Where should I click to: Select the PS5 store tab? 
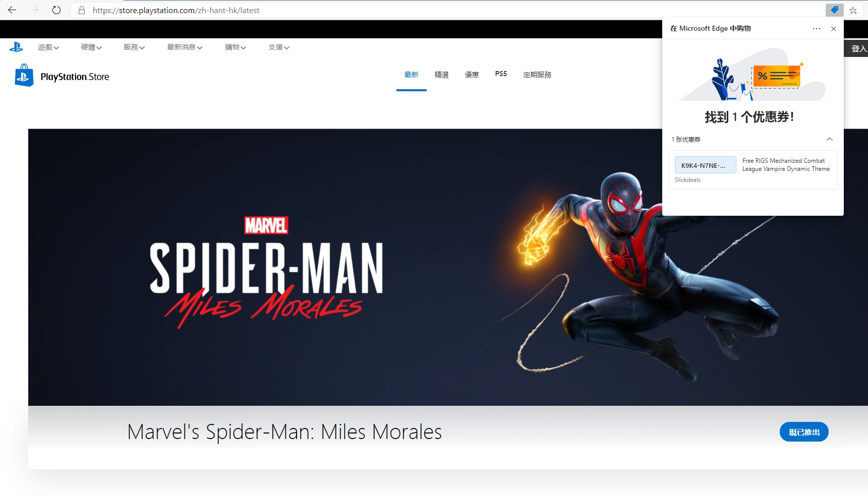point(501,74)
